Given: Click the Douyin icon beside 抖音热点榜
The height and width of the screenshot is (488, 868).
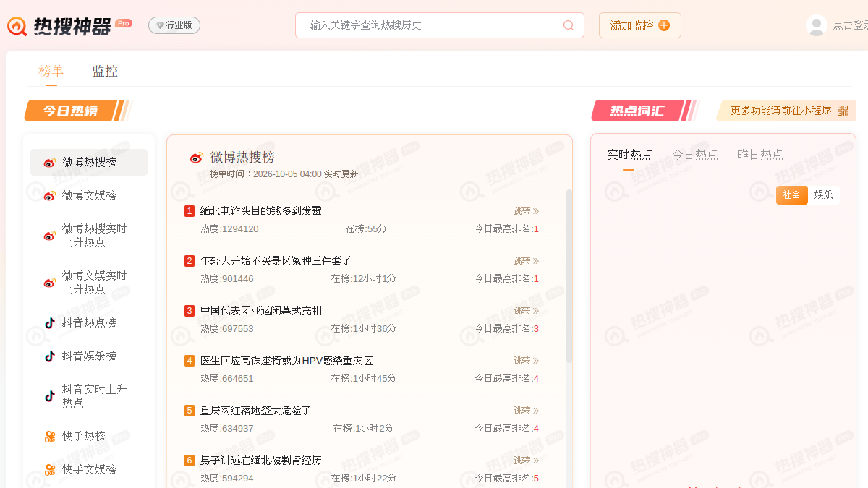Looking at the screenshot, I should [50, 323].
